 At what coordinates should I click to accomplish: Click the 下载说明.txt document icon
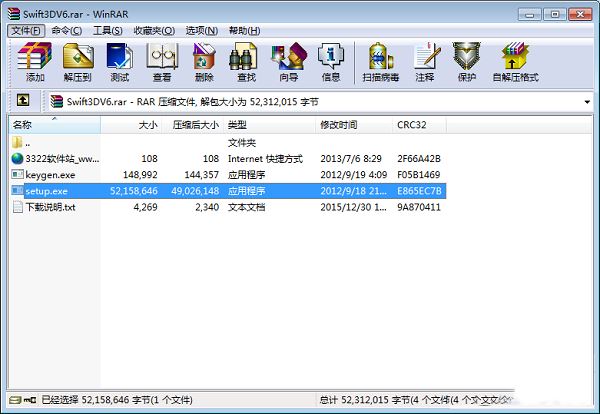(x=17, y=207)
